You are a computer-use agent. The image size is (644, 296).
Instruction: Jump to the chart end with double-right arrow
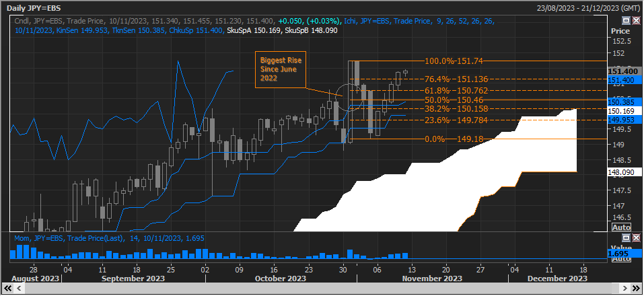tap(635, 288)
